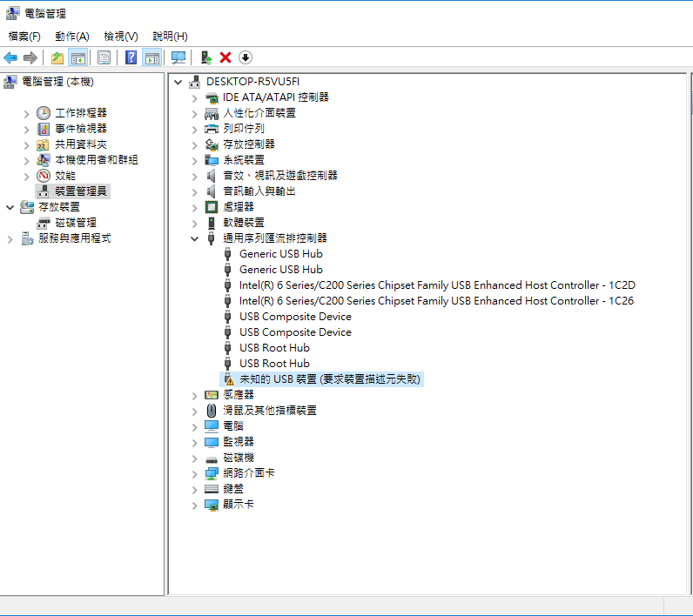Select the Intel USB Enhanced Host Controller - 1C2D
The image size is (693, 616).
click(x=437, y=285)
